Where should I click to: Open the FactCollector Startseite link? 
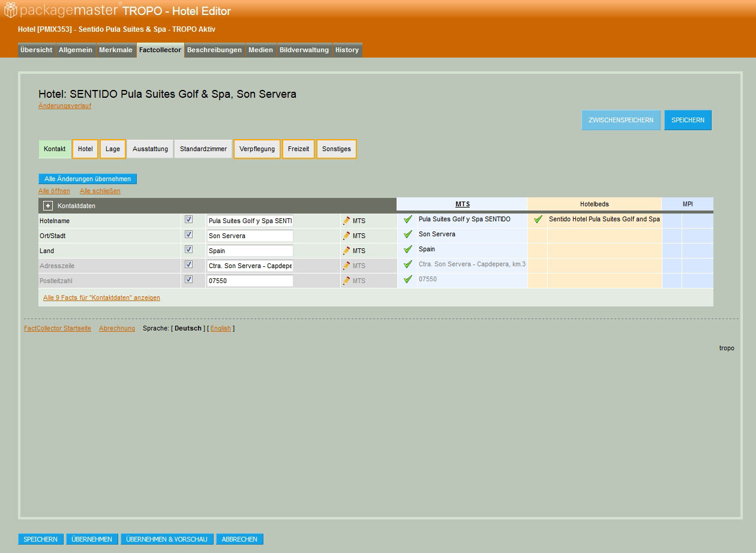click(x=58, y=328)
